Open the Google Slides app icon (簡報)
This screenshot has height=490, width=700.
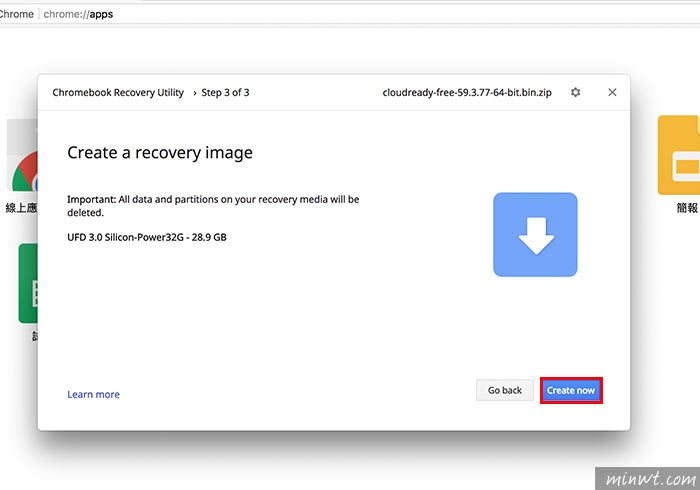point(679,155)
